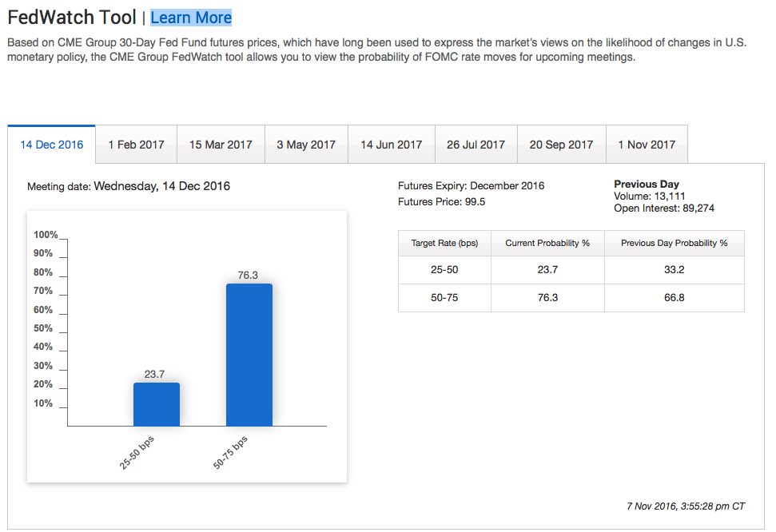The image size is (776, 532).
Task: Click the 90% y-axis label
Action: (x=43, y=253)
